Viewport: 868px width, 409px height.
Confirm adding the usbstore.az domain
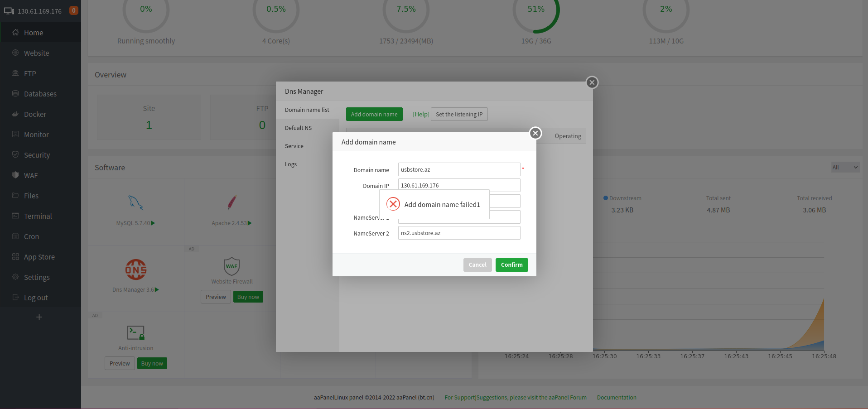coord(511,265)
